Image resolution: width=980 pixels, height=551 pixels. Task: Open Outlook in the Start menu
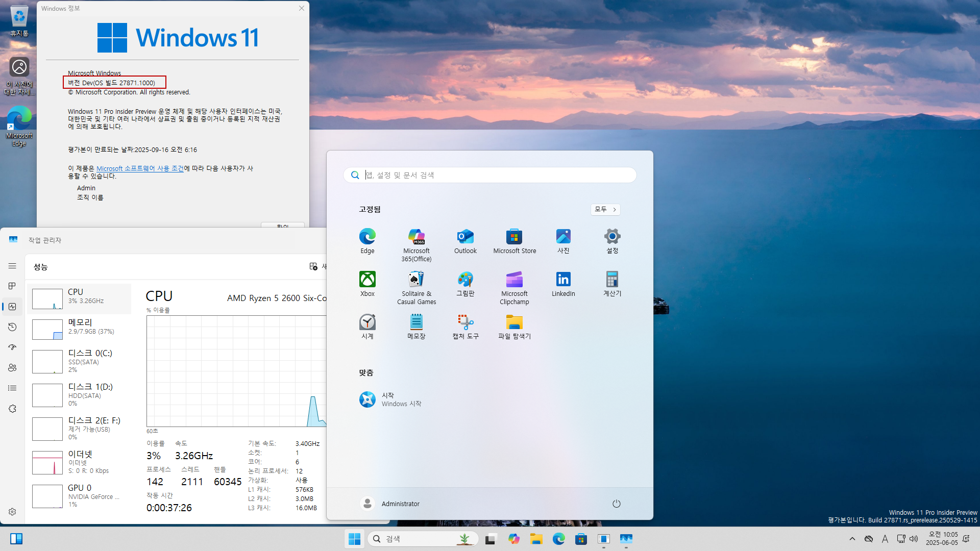[465, 241]
